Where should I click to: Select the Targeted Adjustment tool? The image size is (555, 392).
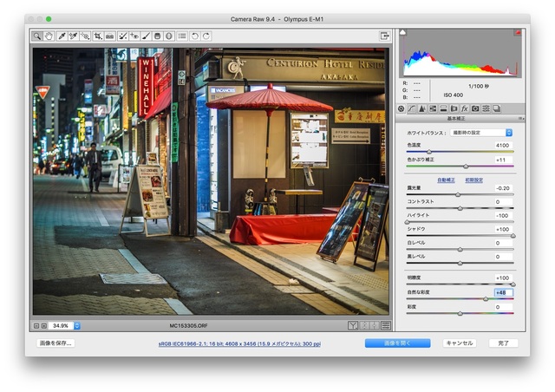coord(85,36)
